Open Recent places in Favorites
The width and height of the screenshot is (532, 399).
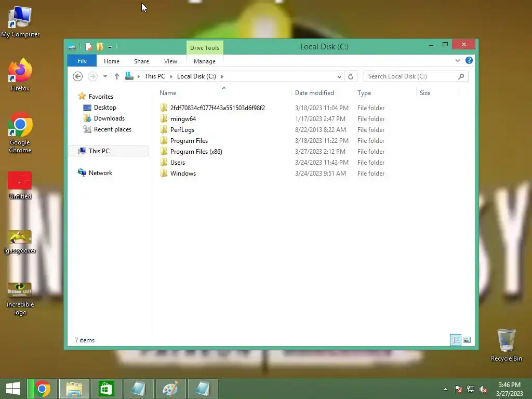(107, 129)
